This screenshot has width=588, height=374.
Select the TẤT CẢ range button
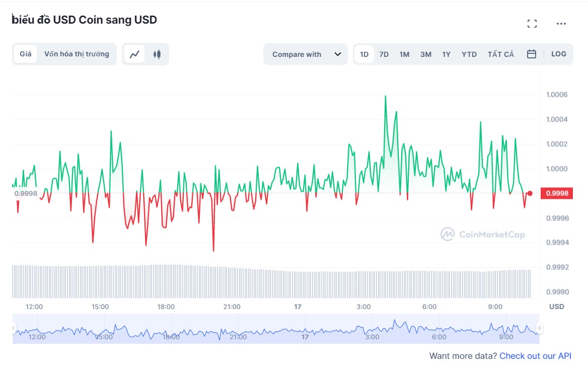(x=500, y=54)
